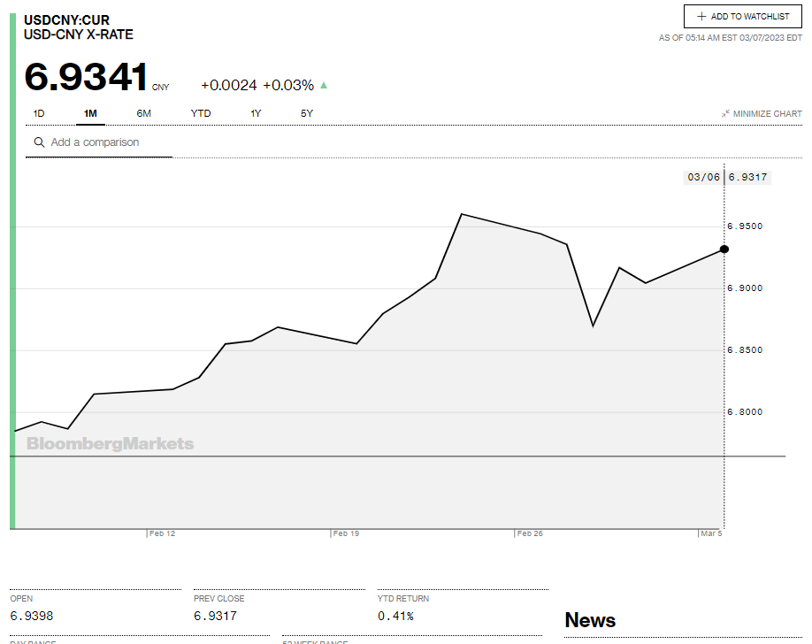Focus the Add a comparison field

pyautogui.click(x=106, y=142)
